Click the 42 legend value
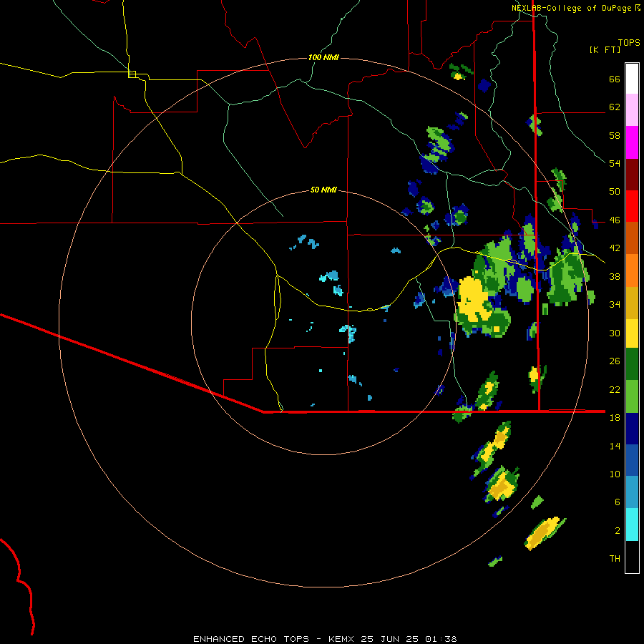 click(615, 248)
